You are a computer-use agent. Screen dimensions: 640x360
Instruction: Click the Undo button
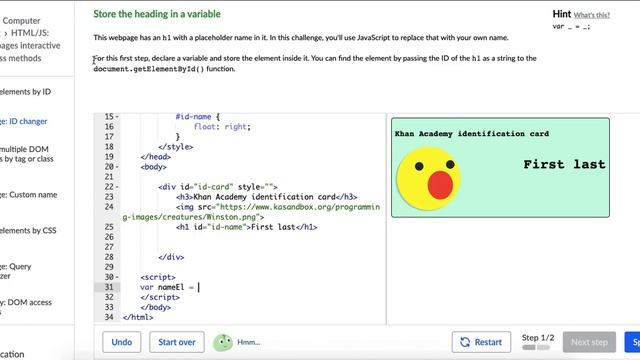(x=122, y=342)
